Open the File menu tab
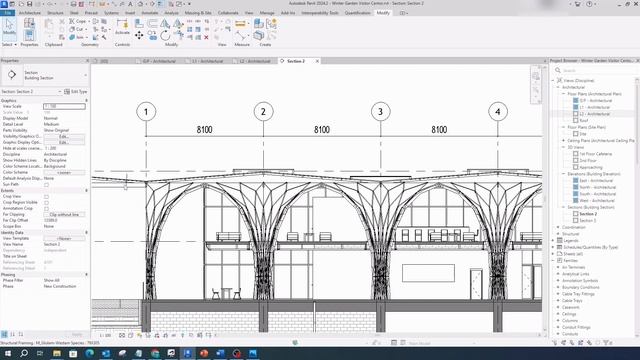Image resolution: width=640 pixels, height=360 pixels. coord(8,13)
